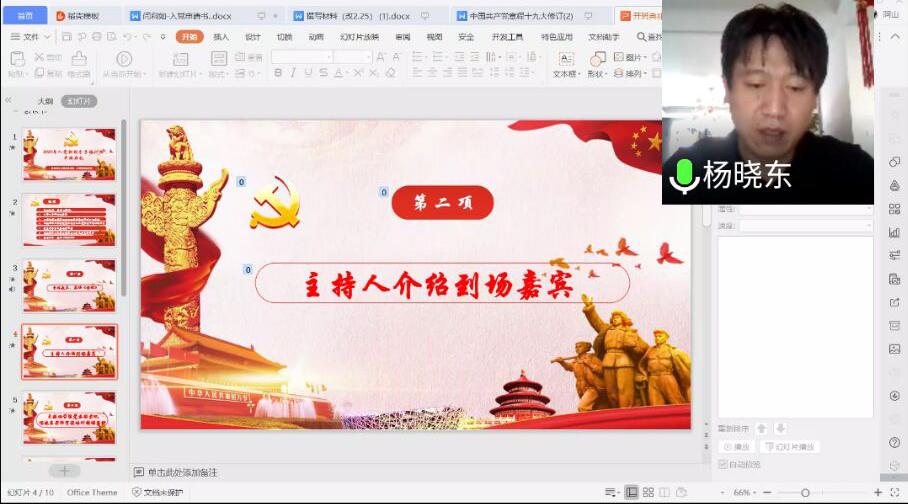Click the 幻灯片播放 button

(790, 447)
